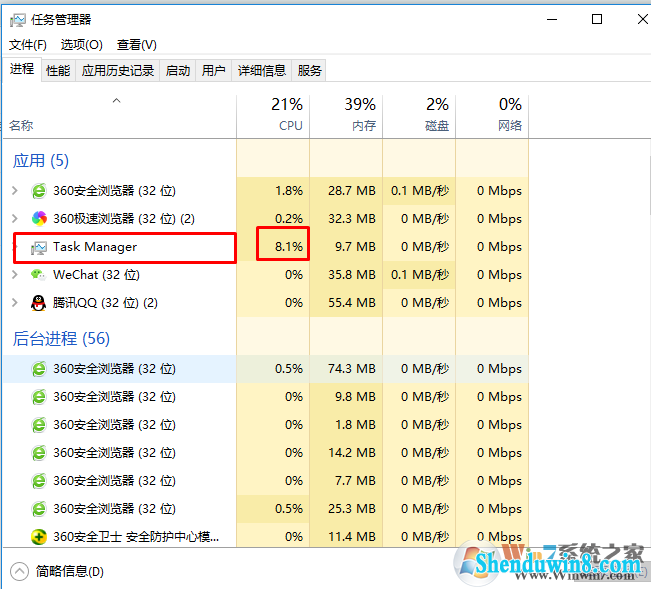Image resolution: width=651 pixels, height=589 pixels.
Task: Select WeChat (32 位) process name
Action: point(96,275)
